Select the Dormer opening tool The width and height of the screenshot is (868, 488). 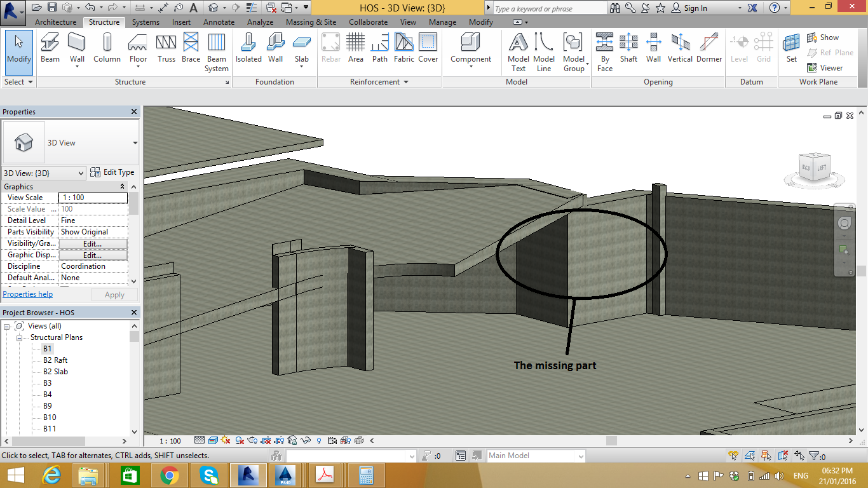click(x=709, y=49)
